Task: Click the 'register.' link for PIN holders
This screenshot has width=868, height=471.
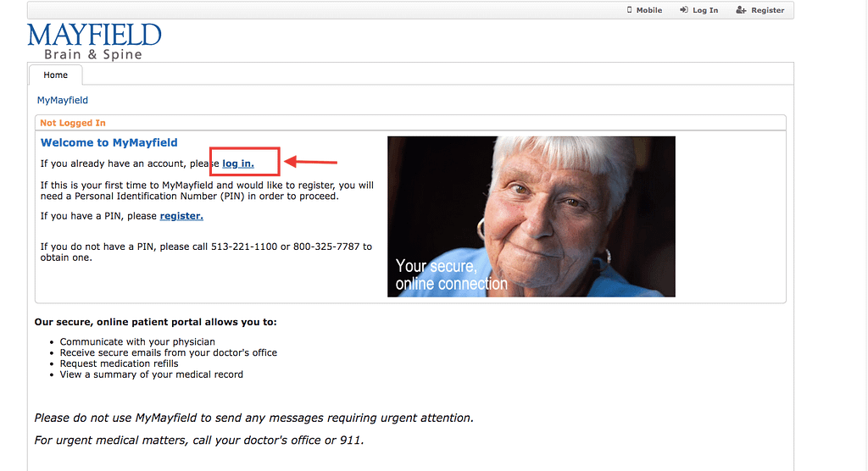Action: [181, 216]
